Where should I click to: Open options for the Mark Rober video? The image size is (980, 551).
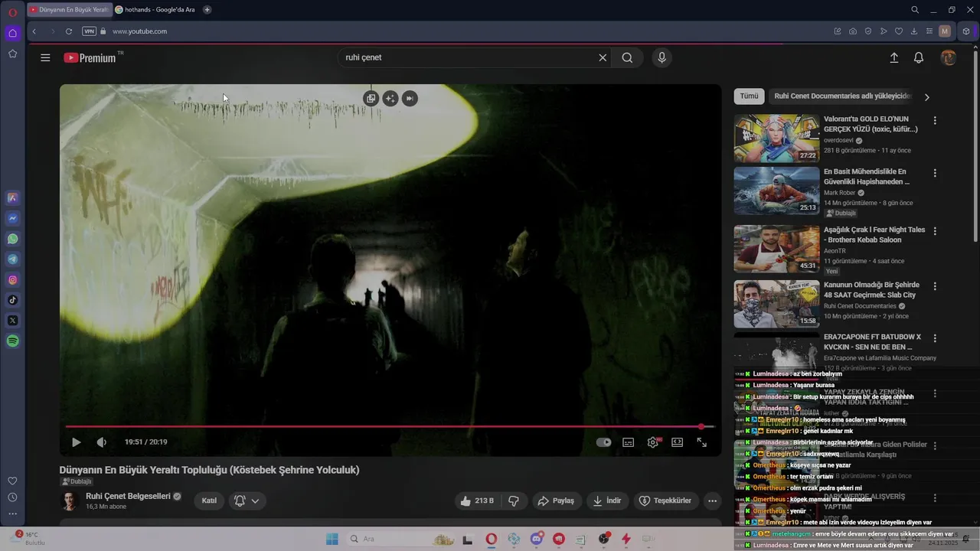click(935, 174)
